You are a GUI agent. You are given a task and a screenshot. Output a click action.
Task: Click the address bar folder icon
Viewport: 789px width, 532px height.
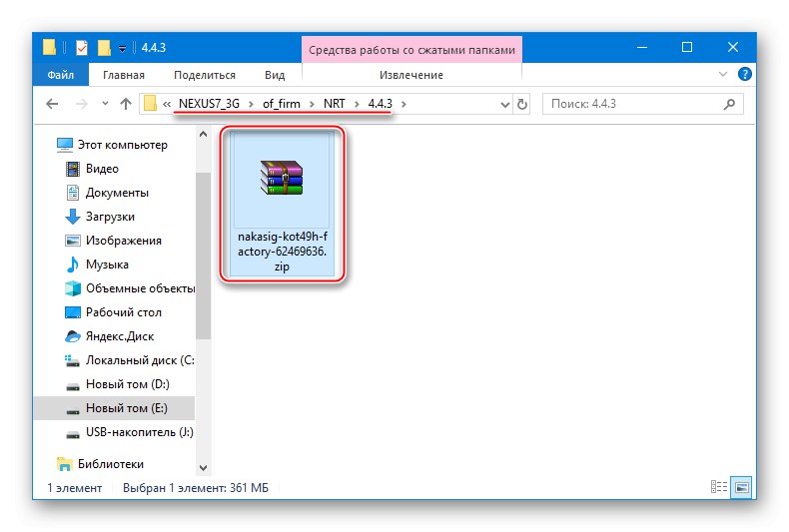150,104
